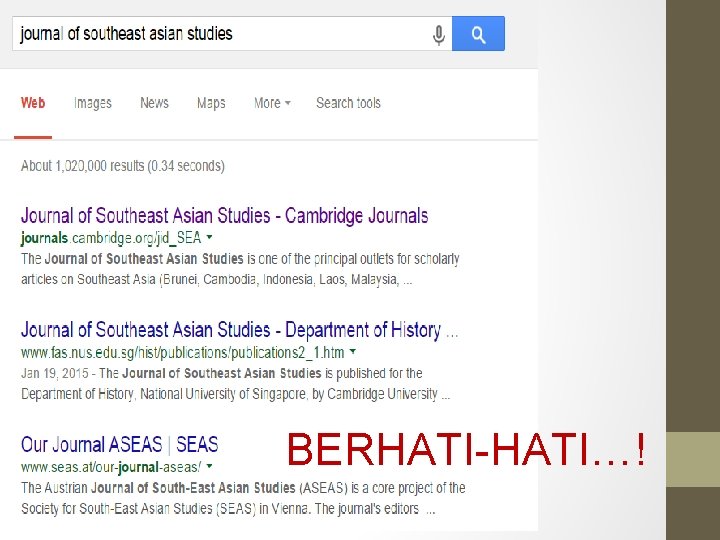Open Cambridge Journals result link

pos(225,215)
